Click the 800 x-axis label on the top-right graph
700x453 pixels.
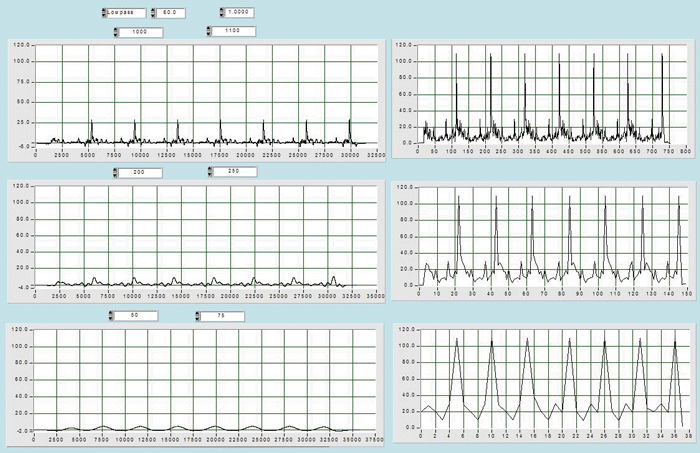click(x=686, y=152)
